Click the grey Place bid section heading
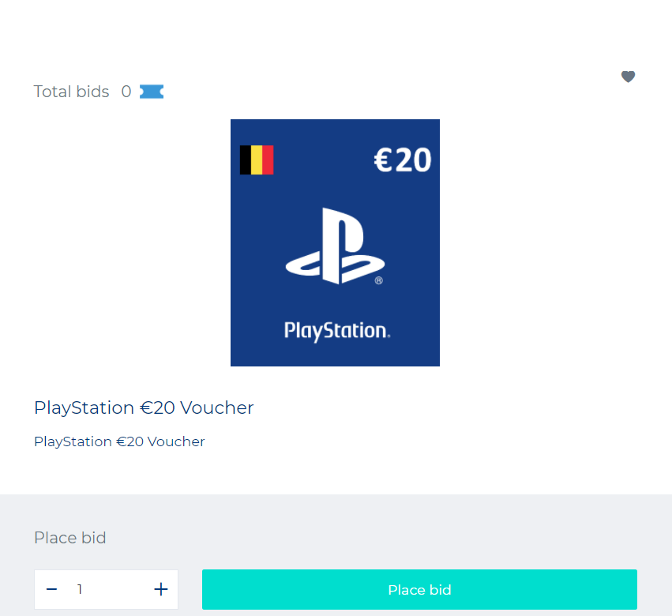This screenshot has height=616, width=672. 69,538
